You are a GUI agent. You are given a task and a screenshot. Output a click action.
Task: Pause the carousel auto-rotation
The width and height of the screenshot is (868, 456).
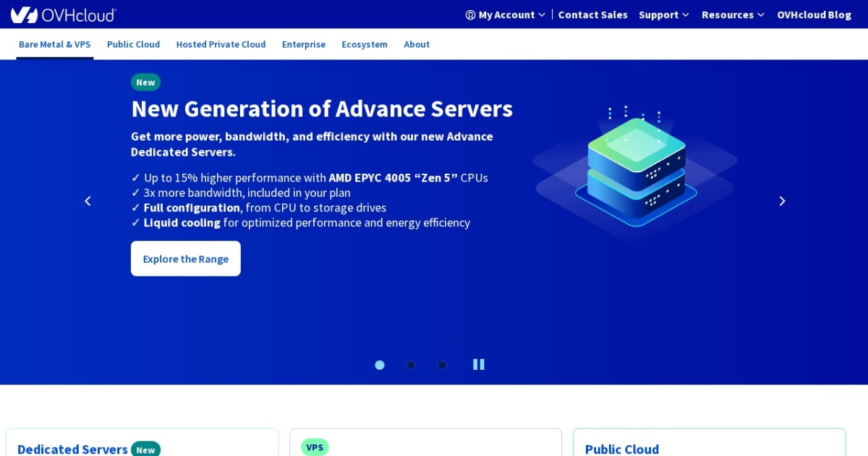click(x=479, y=364)
